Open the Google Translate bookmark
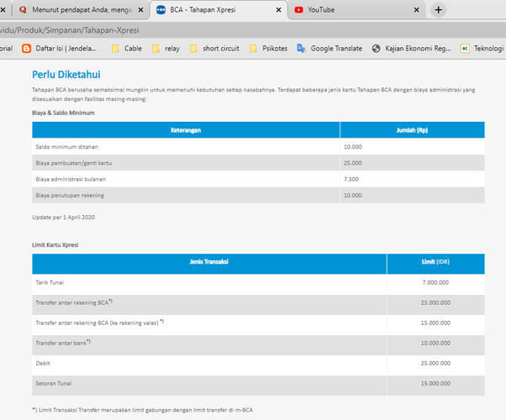This screenshot has height=420, width=506. tap(329, 49)
